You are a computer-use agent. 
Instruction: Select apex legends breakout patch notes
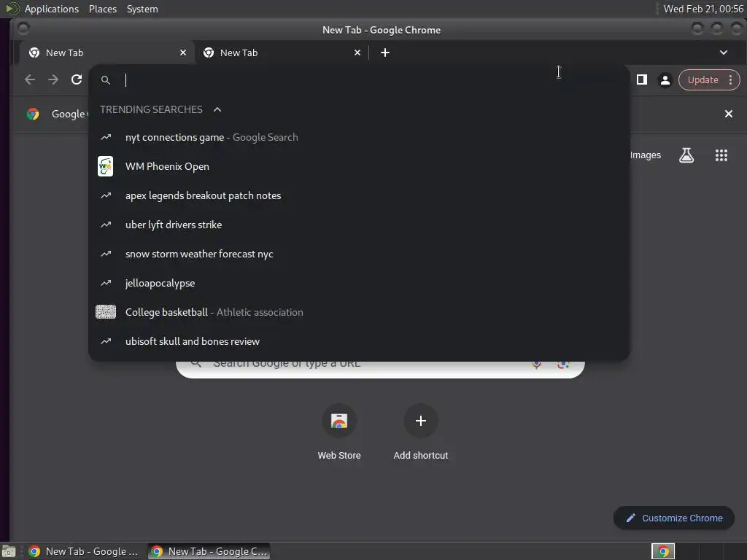click(x=359, y=195)
